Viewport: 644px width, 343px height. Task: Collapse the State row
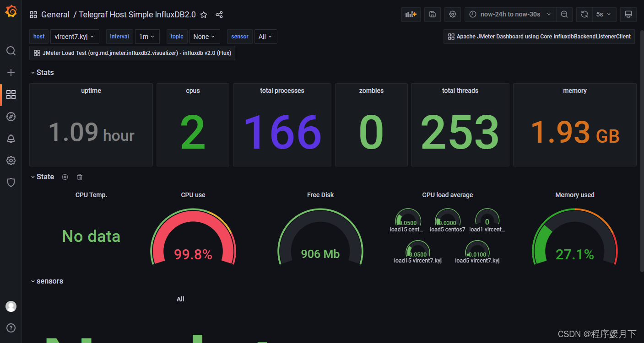[42, 177]
